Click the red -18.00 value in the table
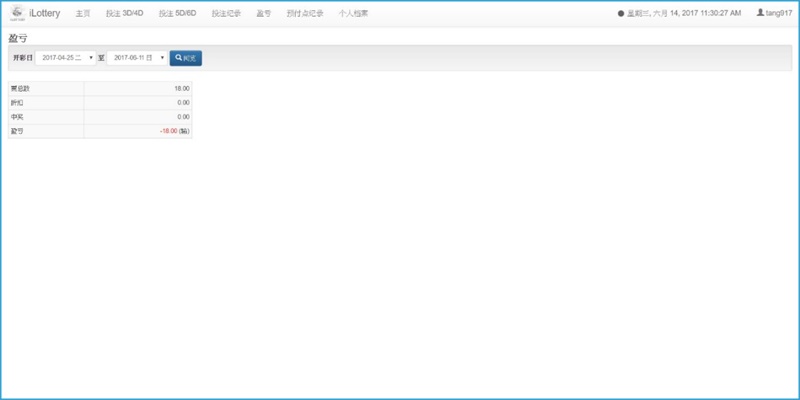Image resolution: width=800 pixels, height=400 pixels. (x=167, y=131)
